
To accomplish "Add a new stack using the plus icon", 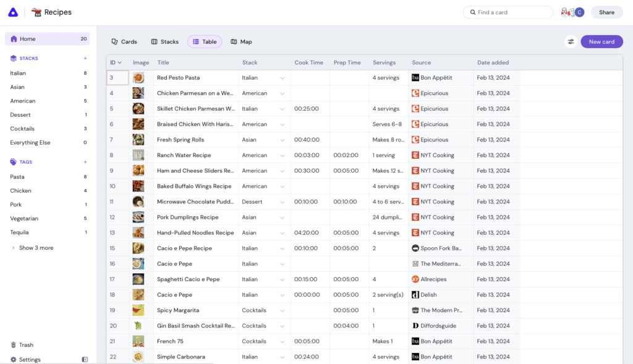I will coord(84,59).
